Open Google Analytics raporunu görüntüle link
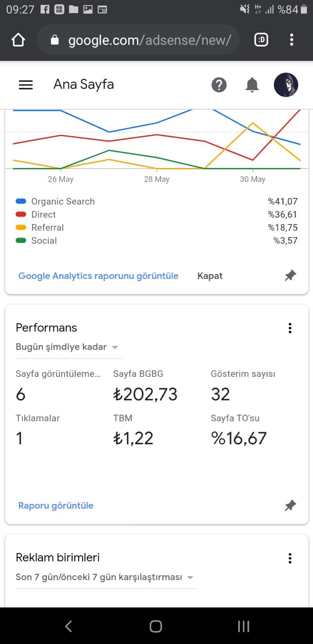 pyautogui.click(x=98, y=276)
